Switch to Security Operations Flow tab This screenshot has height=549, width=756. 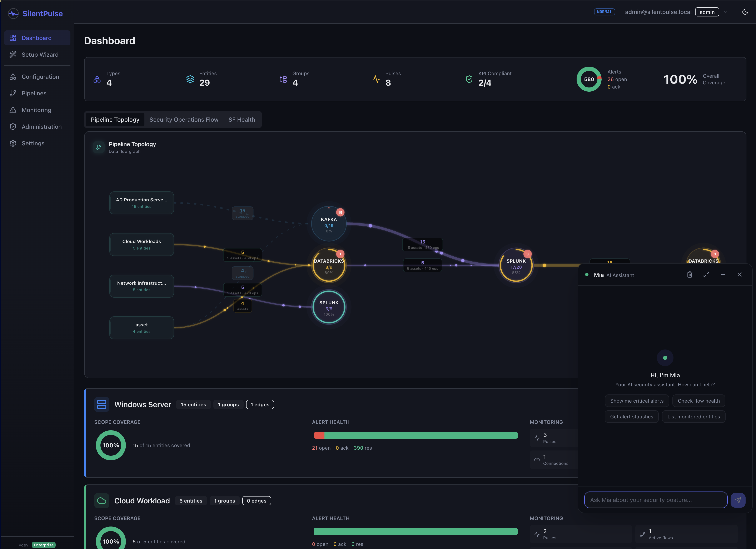click(184, 120)
